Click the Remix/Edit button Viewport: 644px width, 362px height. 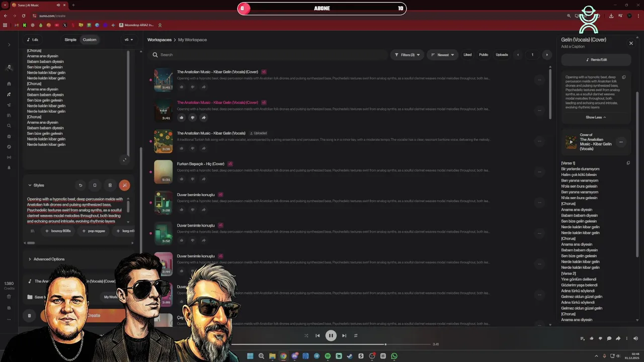click(x=596, y=60)
